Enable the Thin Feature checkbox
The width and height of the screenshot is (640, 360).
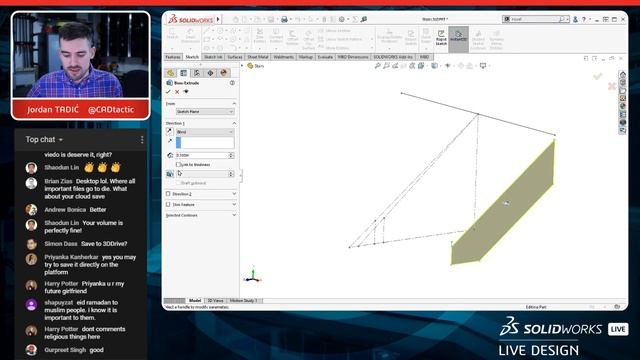click(168, 204)
